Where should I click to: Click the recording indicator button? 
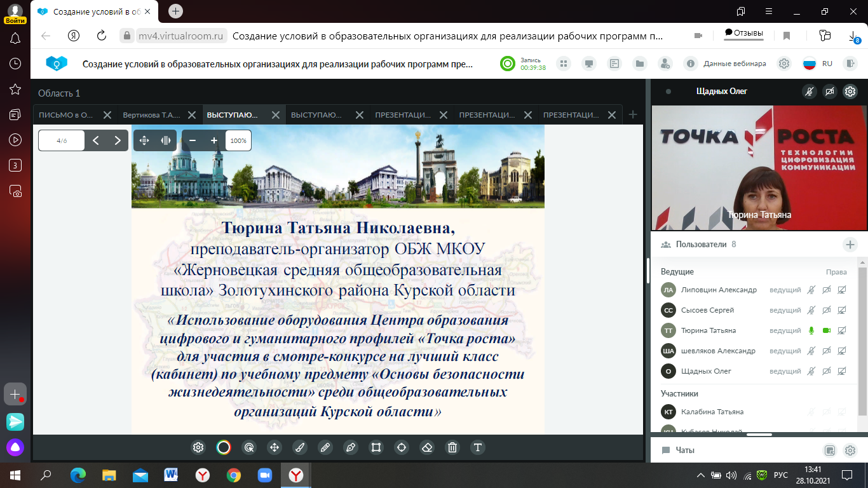[507, 64]
